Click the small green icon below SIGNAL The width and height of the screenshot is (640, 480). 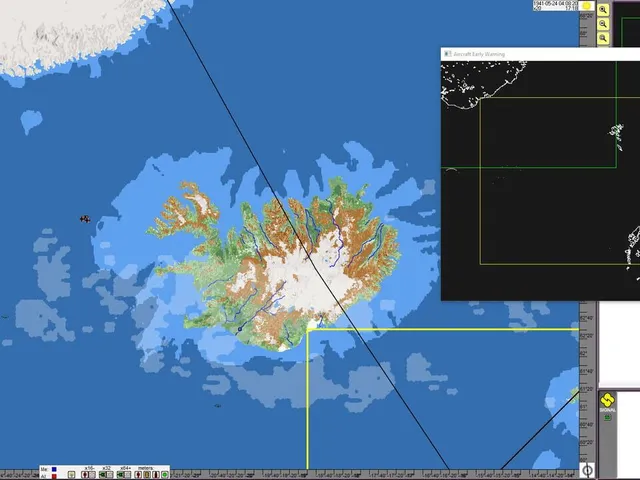pos(607,418)
